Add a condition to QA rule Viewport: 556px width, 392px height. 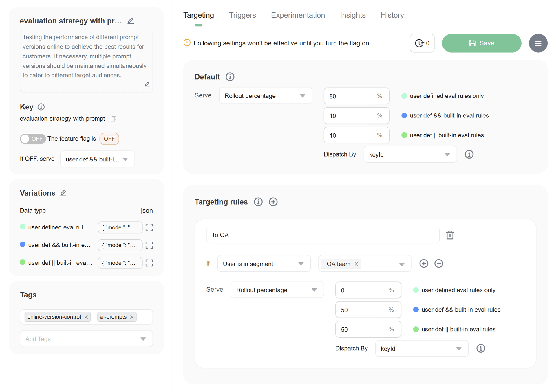[x=424, y=264]
